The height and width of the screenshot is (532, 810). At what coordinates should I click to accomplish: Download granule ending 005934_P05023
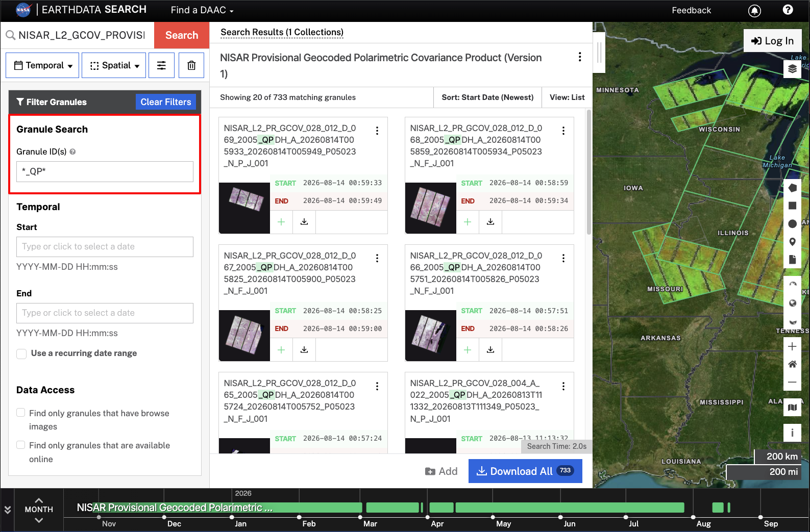point(490,222)
